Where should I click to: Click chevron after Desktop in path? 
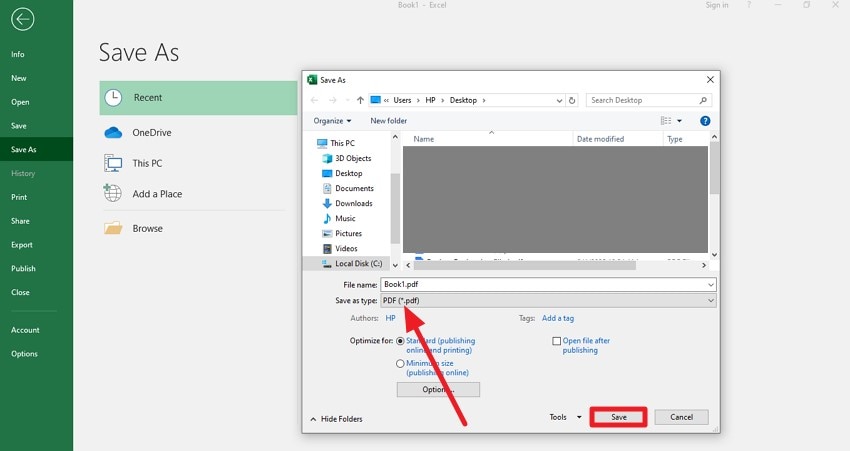click(484, 100)
